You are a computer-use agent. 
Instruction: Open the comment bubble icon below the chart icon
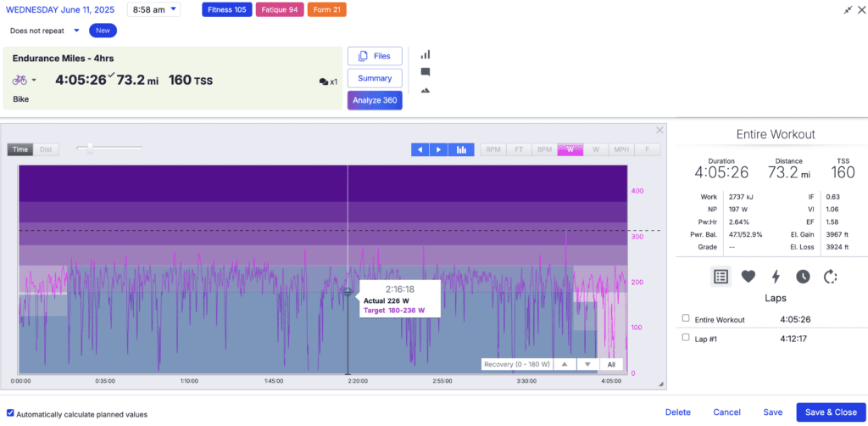tap(426, 72)
